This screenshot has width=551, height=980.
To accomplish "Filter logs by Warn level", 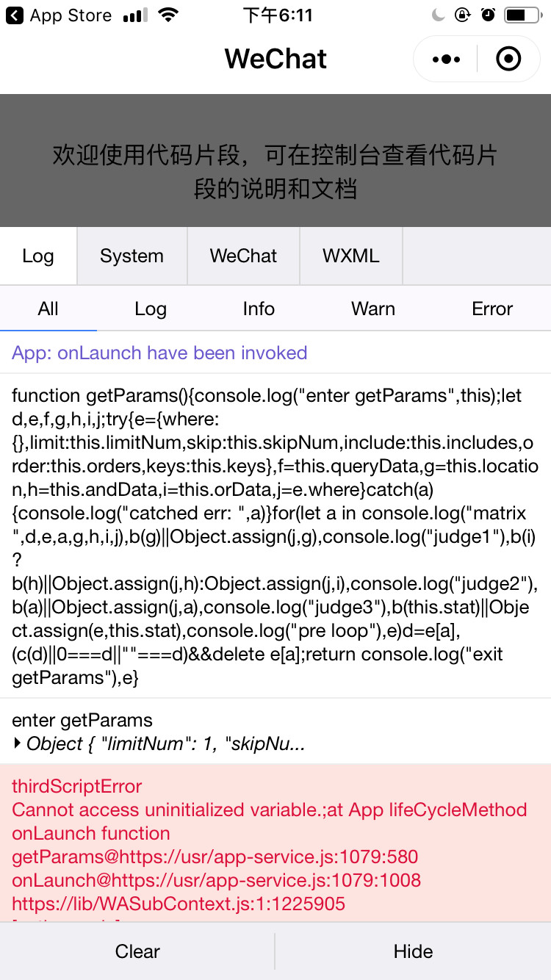I will 373,309.
